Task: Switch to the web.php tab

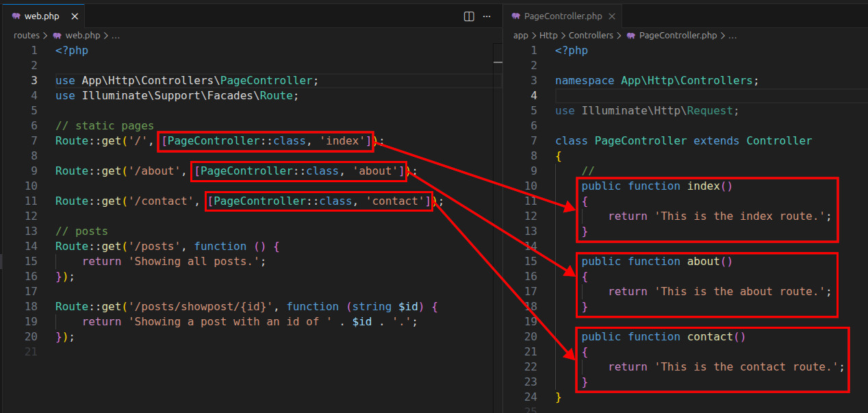Action: [x=42, y=16]
